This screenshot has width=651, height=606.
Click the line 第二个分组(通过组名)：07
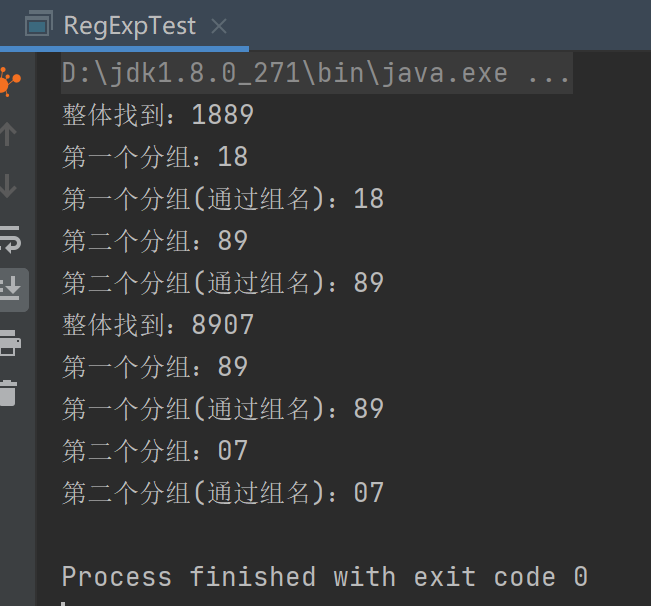point(223,493)
